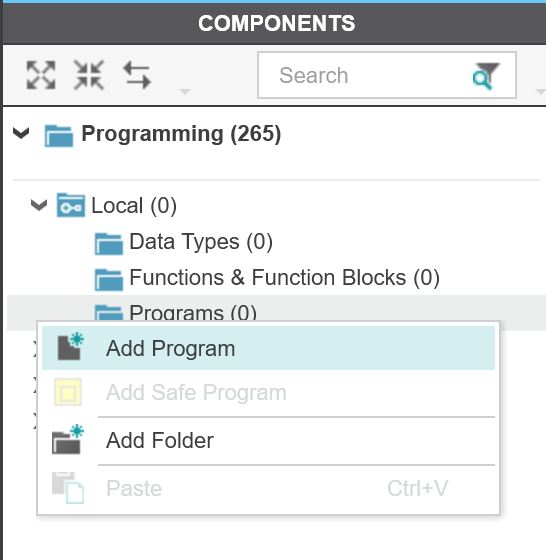
Task: Click the Add Folder icon with star
Action: pyautogui.click(x=68, y=439)
